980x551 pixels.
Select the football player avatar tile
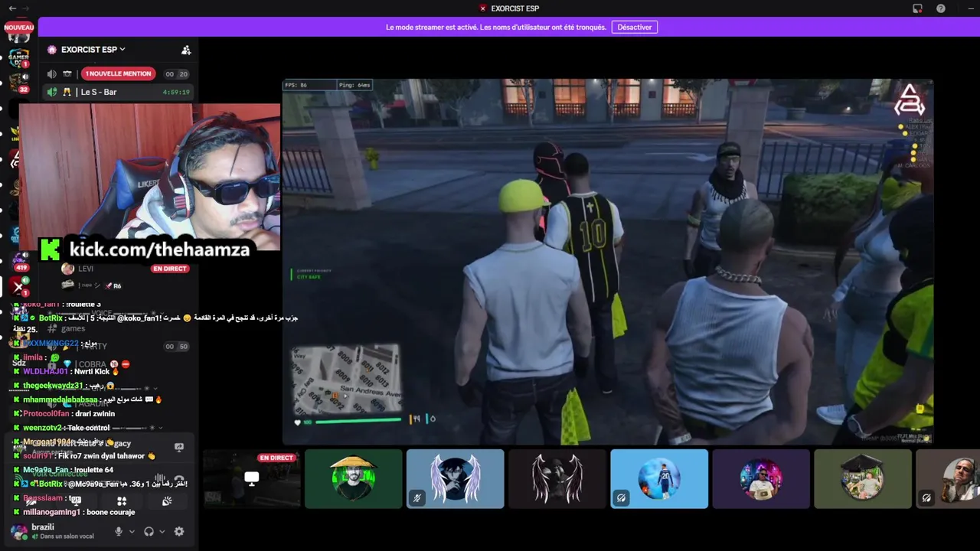[x=659, y=479]
